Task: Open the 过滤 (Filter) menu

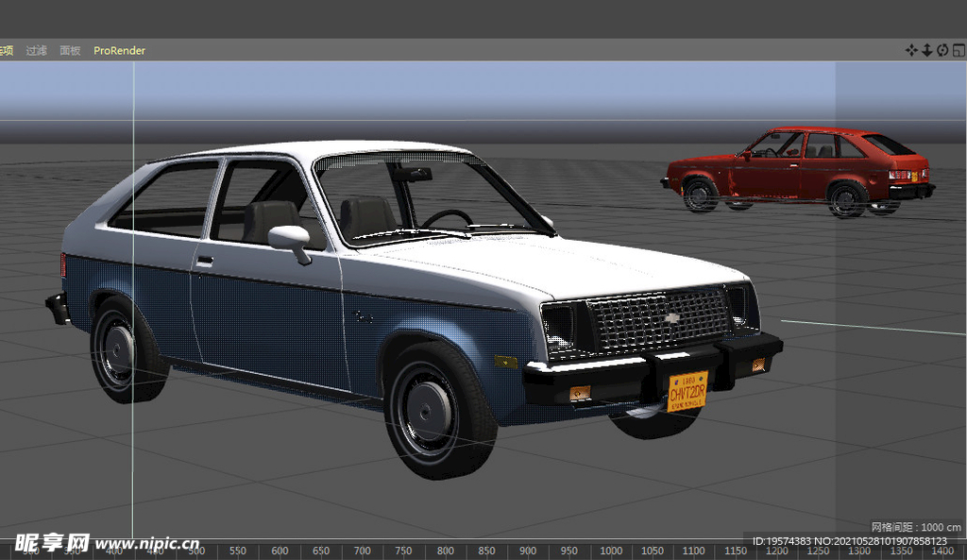Action: [36, 51]
